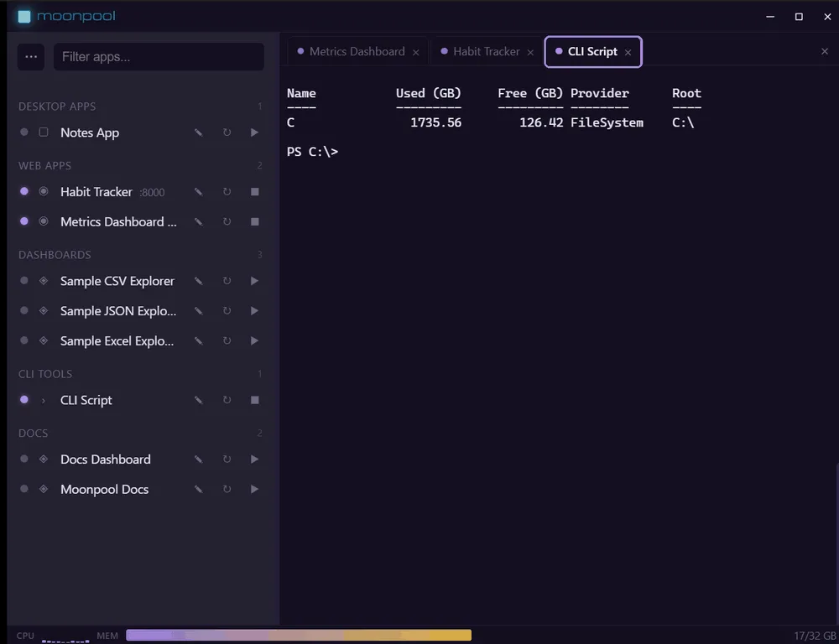Edit the Notes App entry
Image resolution: width=839 pixels, height=644 pixels.
point(199,132)
